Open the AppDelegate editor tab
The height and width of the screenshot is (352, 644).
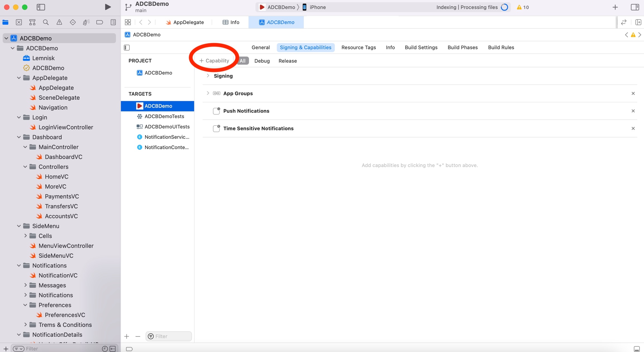click(x=185, y=22)
